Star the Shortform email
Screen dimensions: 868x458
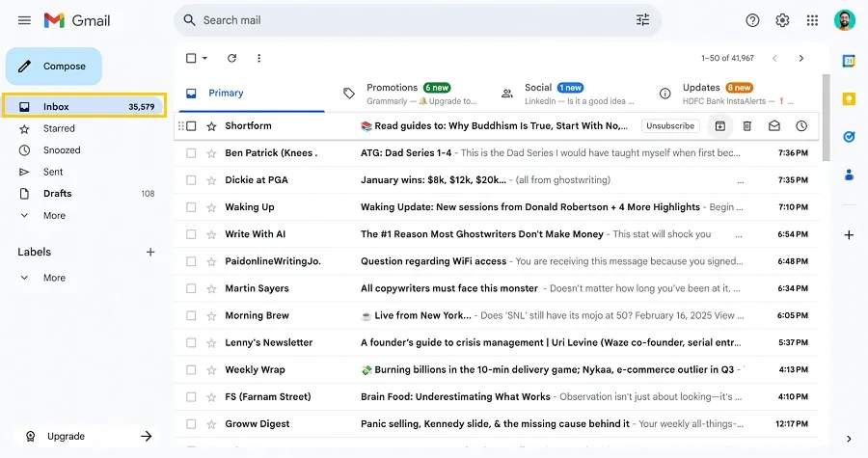pyautogui.click(x=211, y=126)
